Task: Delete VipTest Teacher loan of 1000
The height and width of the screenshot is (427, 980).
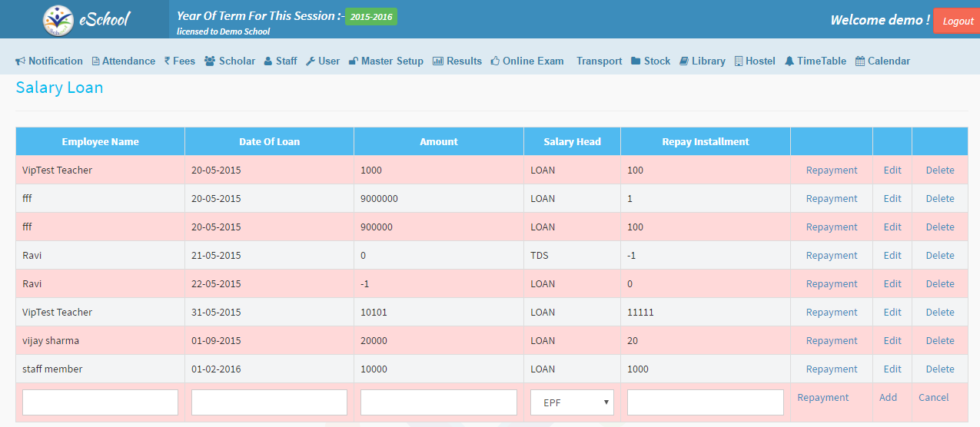Action: tap(940, 170)
